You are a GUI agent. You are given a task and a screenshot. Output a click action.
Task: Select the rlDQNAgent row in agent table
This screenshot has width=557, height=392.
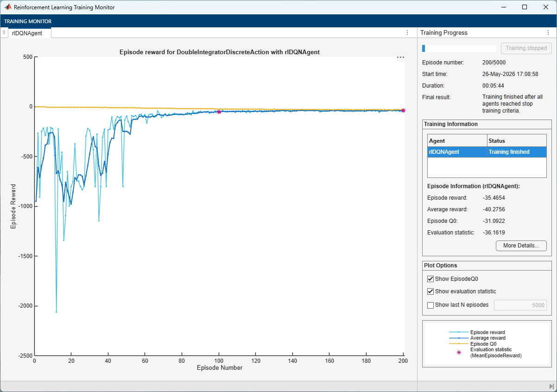(487, 152)
